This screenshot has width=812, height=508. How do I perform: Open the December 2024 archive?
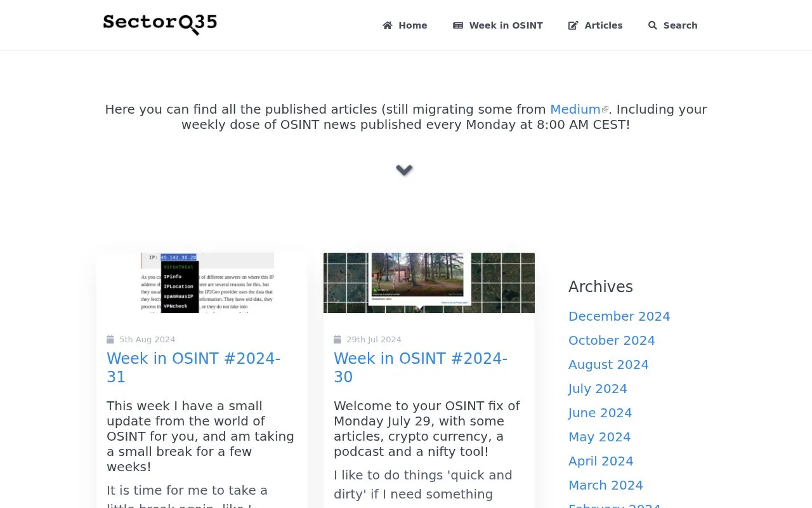click(619, 316)
